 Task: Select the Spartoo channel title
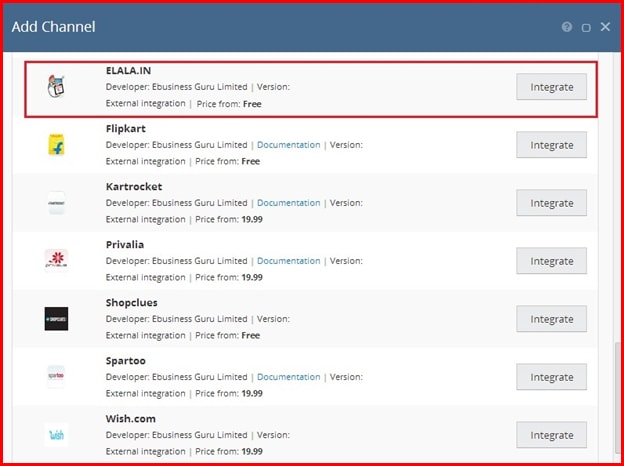tap(126, 361)
